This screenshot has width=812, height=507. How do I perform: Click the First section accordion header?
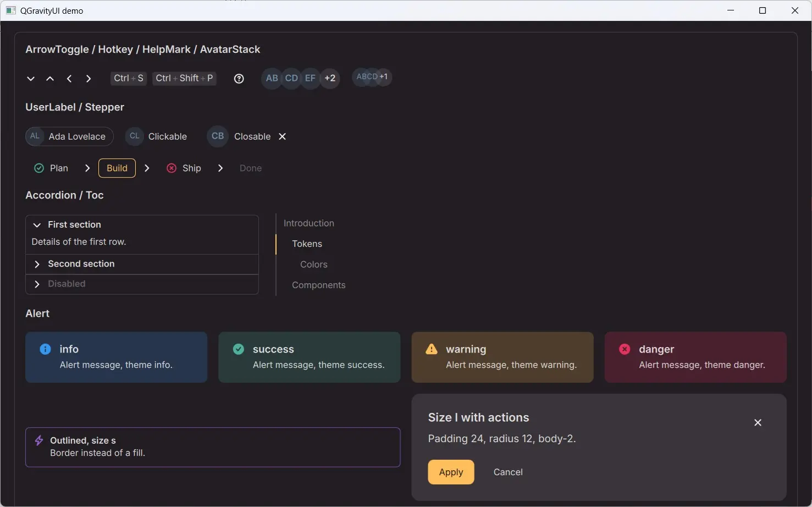[142, 225]
